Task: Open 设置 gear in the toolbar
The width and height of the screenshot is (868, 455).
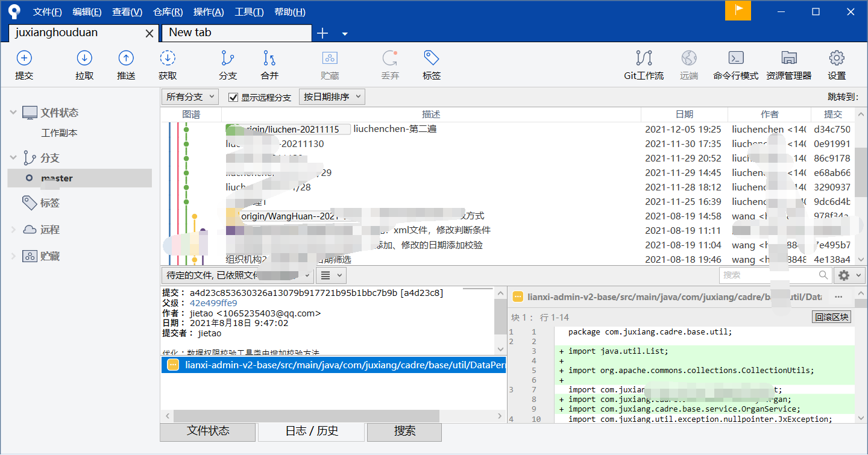Action: pyautogui.click(x=837, y=58)
